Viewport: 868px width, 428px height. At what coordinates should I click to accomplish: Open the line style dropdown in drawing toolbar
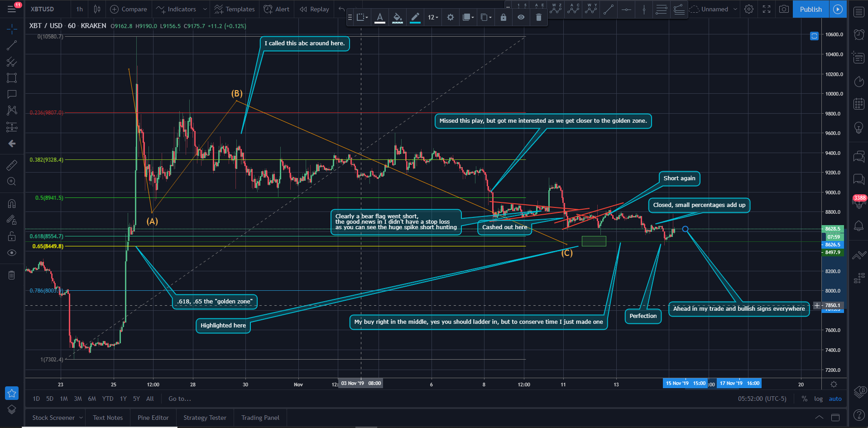point(362,17)
